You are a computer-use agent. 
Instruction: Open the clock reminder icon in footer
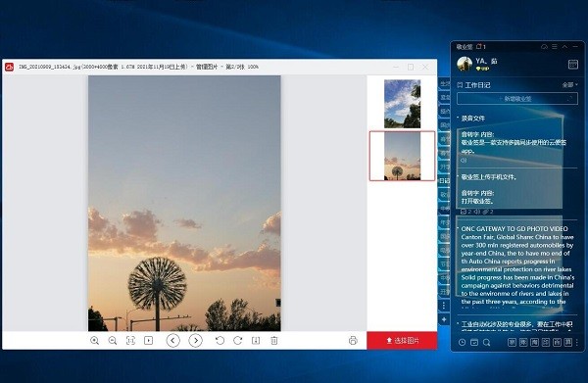462,343
